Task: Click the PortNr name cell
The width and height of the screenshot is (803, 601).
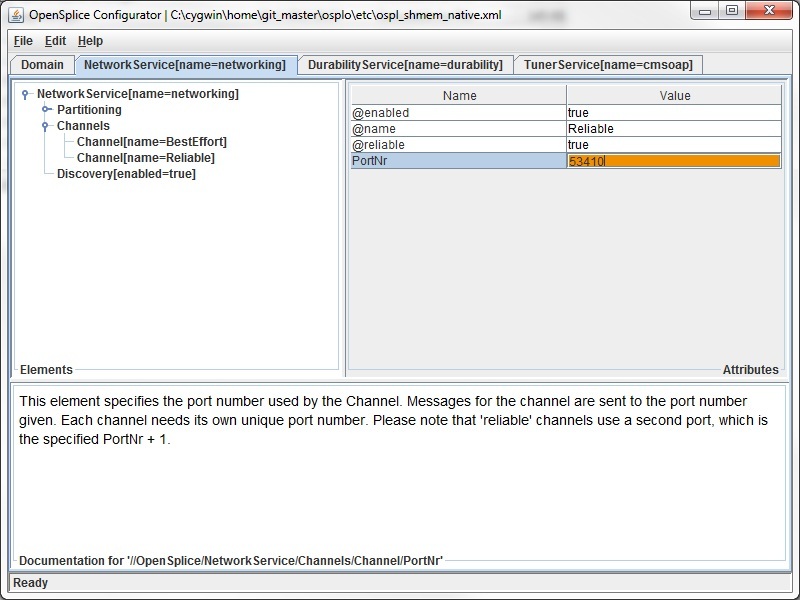Action: click(x=459, y=161)
